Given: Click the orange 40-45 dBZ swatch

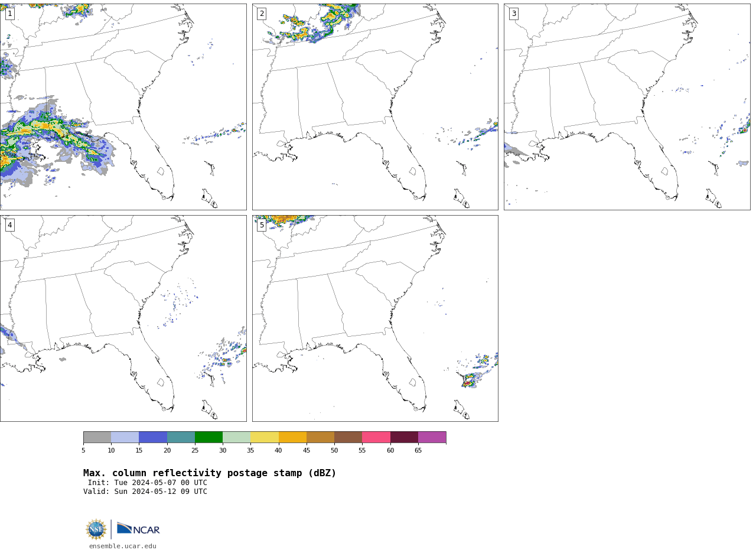Looking at the screenshot, I should (x=292, y=437).
